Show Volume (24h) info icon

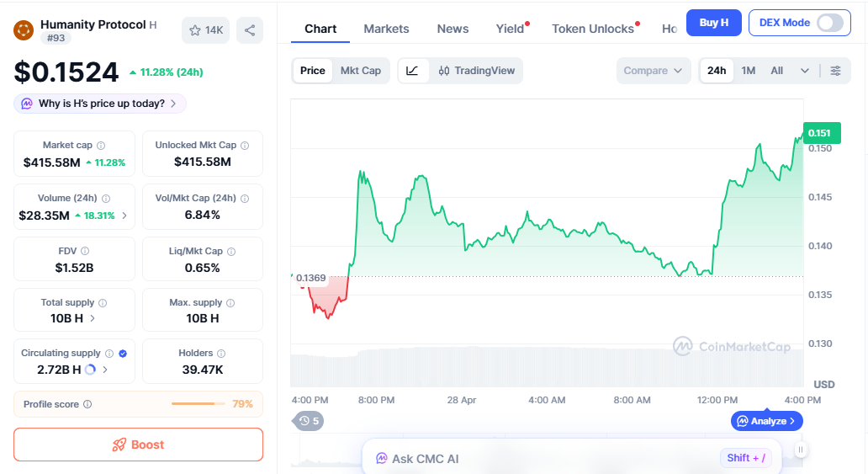point(106,199)
